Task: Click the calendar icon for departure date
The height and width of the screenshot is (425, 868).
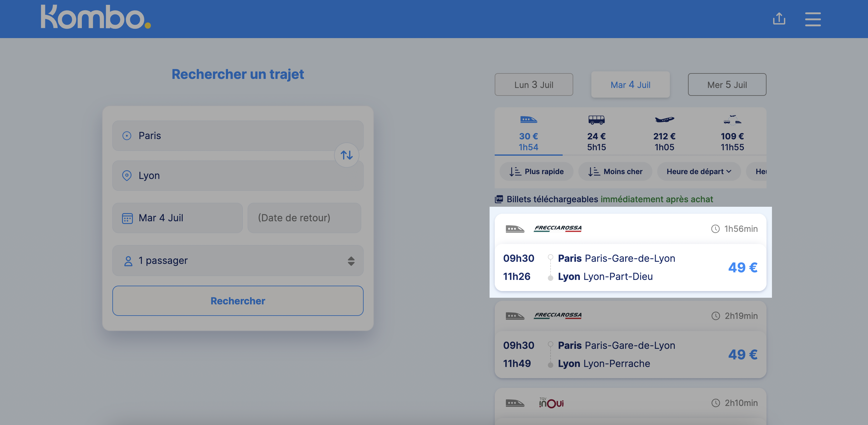Action: pos(127,218)
